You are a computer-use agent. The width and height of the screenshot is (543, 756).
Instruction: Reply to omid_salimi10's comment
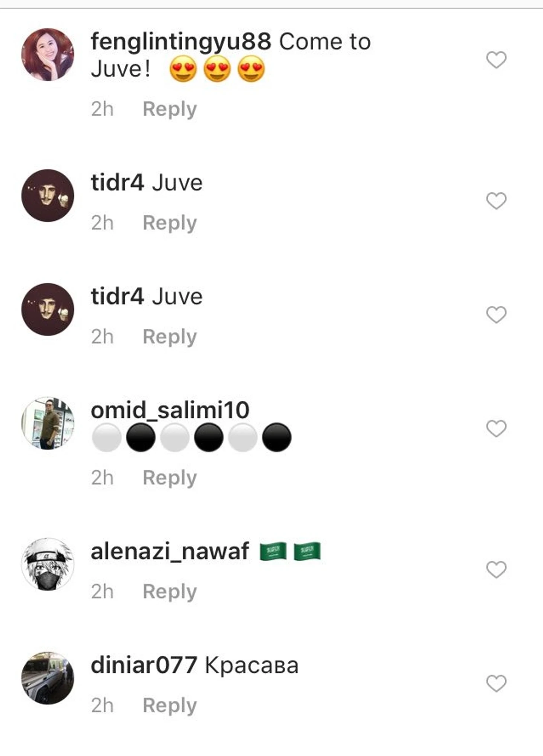click(x=170, y=478)
